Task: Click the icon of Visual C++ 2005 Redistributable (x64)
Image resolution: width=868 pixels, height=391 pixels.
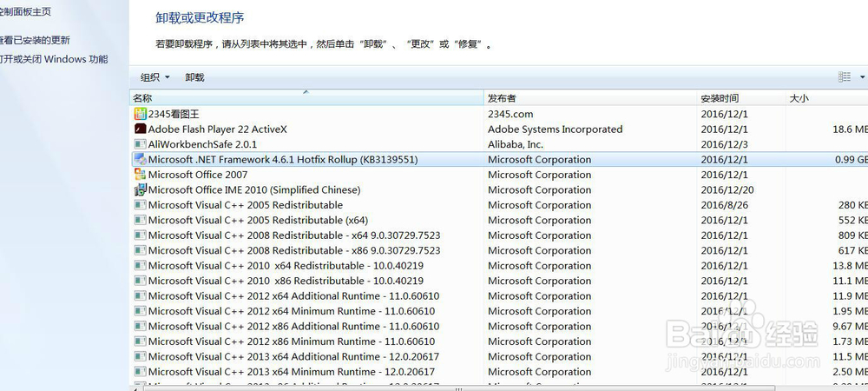Action: 141,220
